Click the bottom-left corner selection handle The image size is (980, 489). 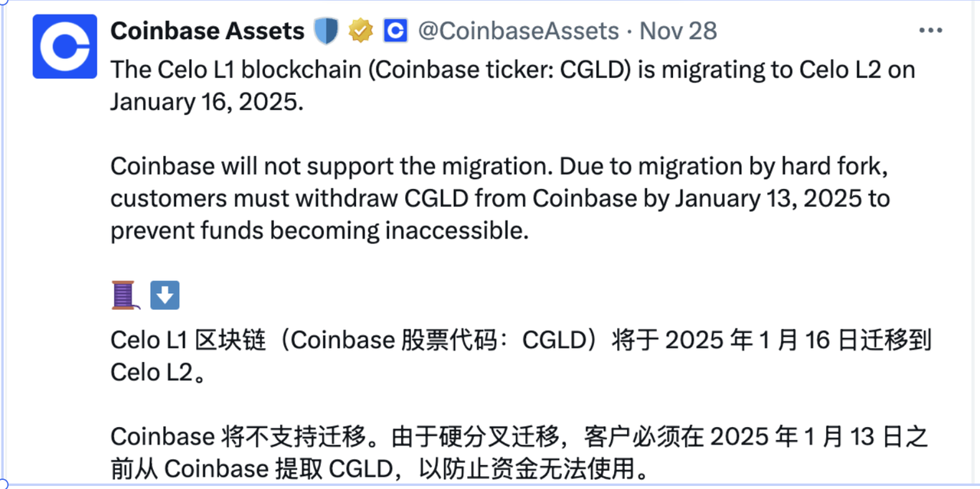point(2,485)
